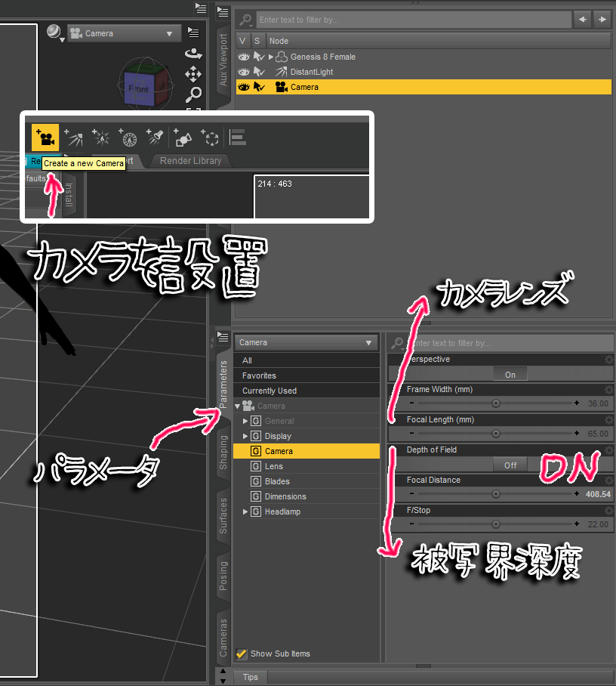Screen dimensions: 616x686
Task: Click the Parameters filter text field
Action: 510,343
